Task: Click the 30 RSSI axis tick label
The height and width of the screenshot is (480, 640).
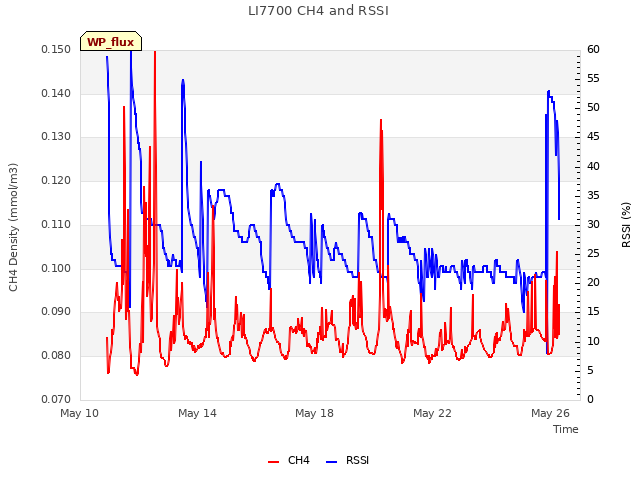Action: (x=593, y=224)
